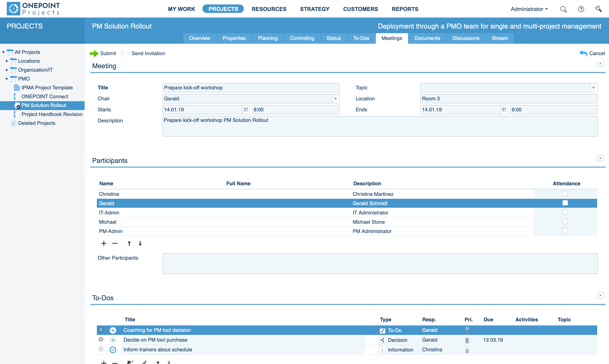
Task: Collapse the Participants section
Action: pos(600,158)
